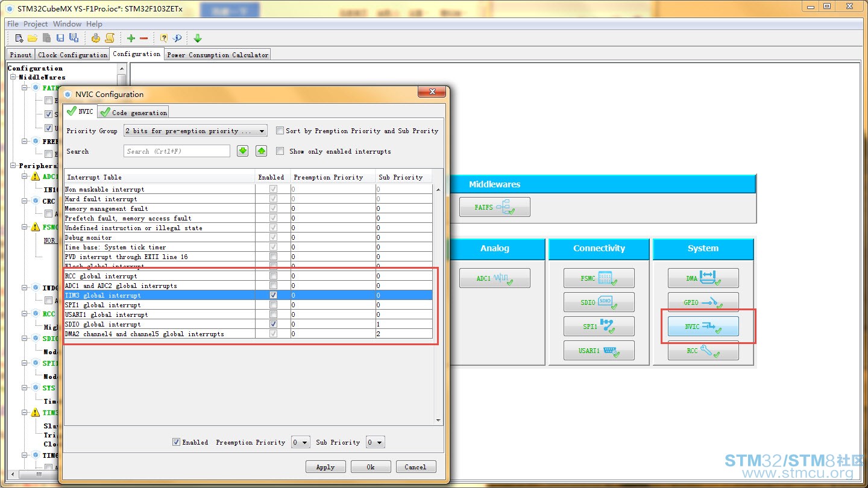This screenshot has width=868, height=488.
Task: Open GPIO system configuration button
Action: click(x=703, y=302)
